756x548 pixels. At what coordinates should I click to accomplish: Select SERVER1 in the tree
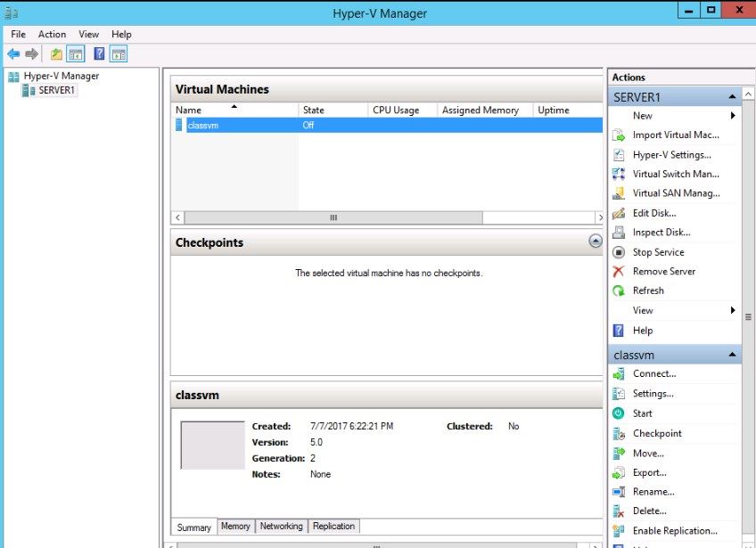point(56,91)
